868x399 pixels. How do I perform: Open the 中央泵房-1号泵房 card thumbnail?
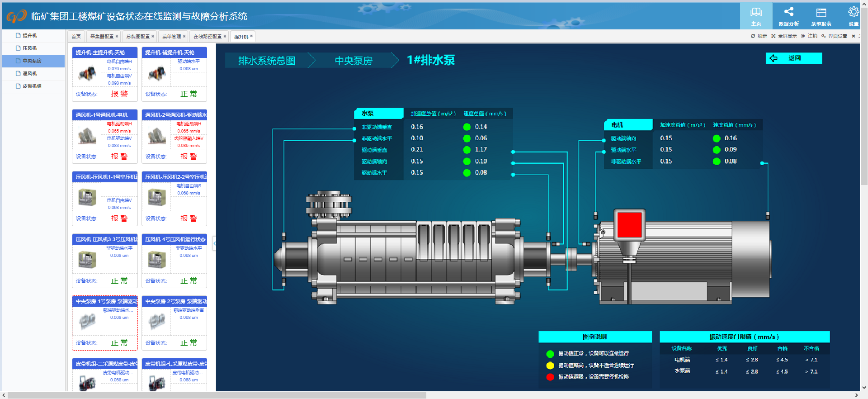(87, 322)
